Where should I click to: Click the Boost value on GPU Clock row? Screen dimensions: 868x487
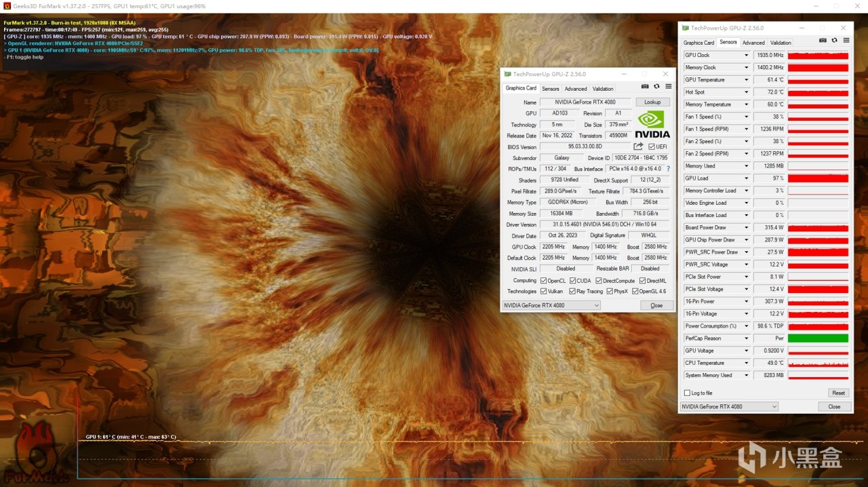(x=656, y=247)
